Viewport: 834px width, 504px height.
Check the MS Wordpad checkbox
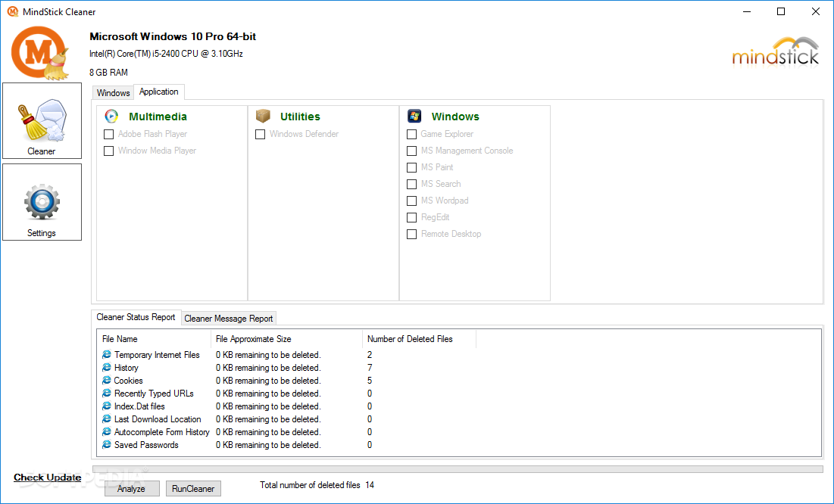(x=411, y=201)
